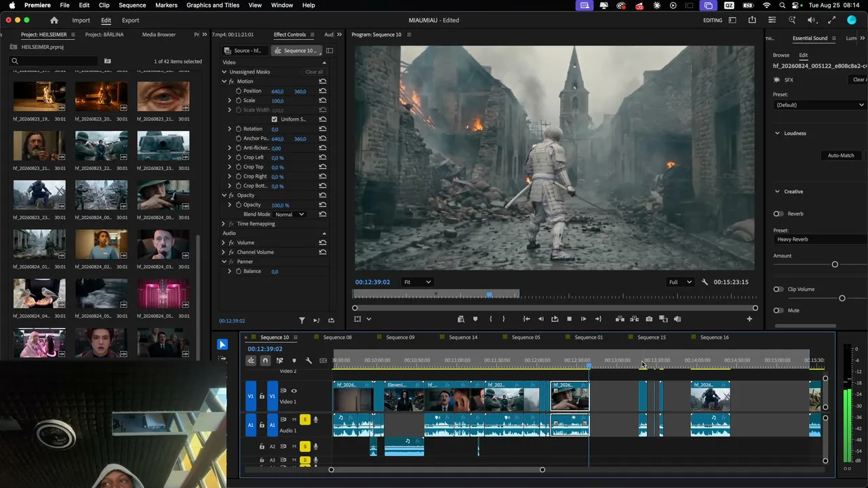Screen dimensions: 868x488
Task: Export a frame with the camera icon
Action: (649, 319)
